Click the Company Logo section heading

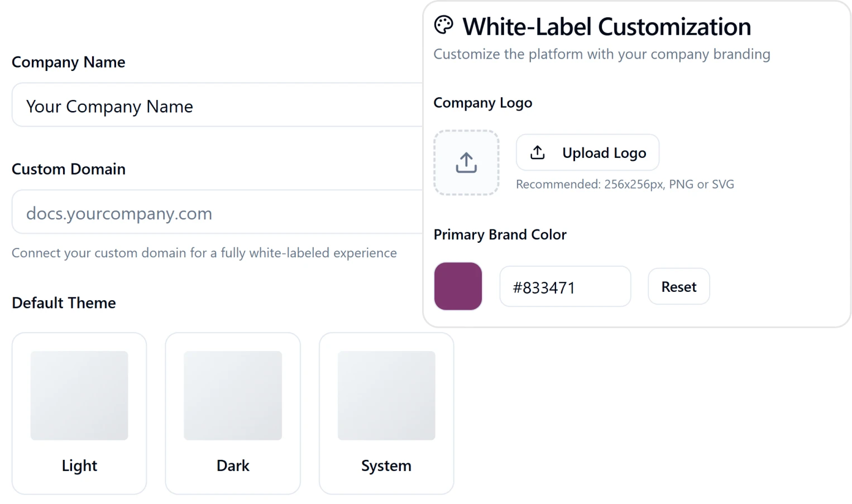click(482, 103)
